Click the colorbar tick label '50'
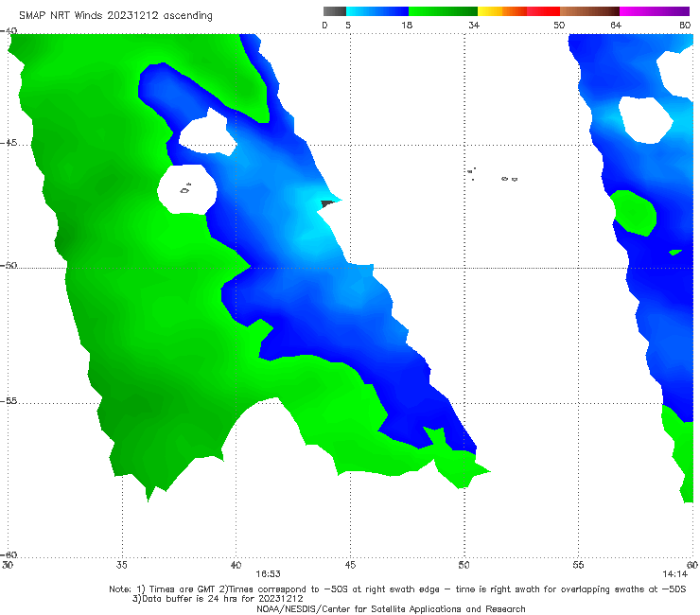 pos(559,25)
